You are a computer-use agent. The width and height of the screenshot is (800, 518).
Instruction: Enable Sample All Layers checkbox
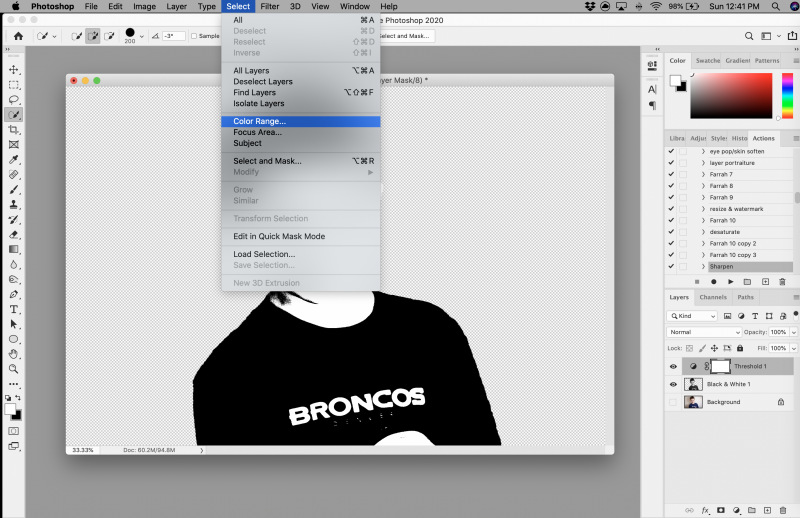[194, 36]
